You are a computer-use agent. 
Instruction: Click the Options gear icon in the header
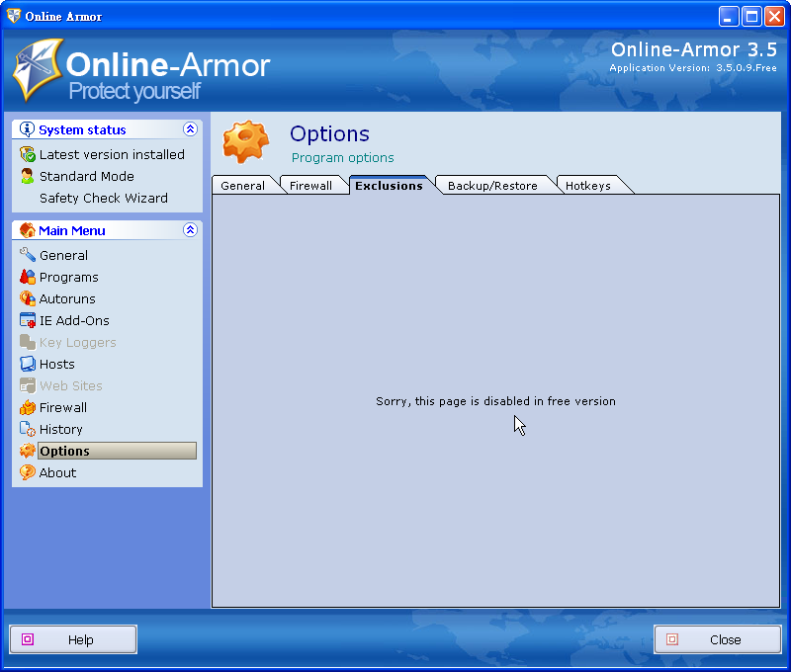click(x=243, y=142)
